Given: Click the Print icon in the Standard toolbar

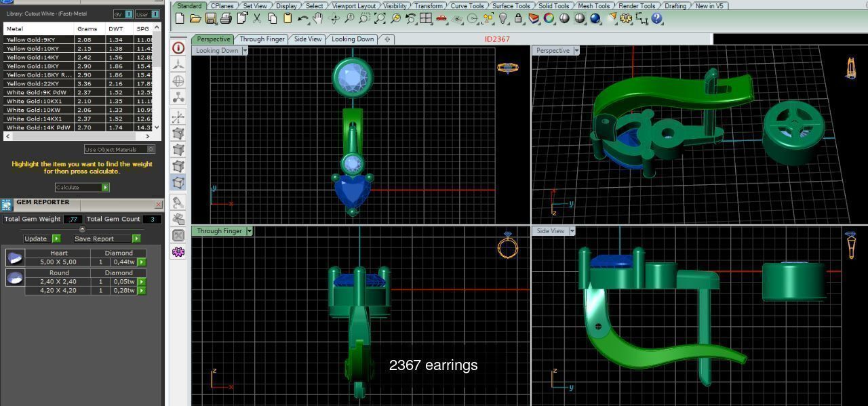Looking at the screenshot, I should coord(226,18).
